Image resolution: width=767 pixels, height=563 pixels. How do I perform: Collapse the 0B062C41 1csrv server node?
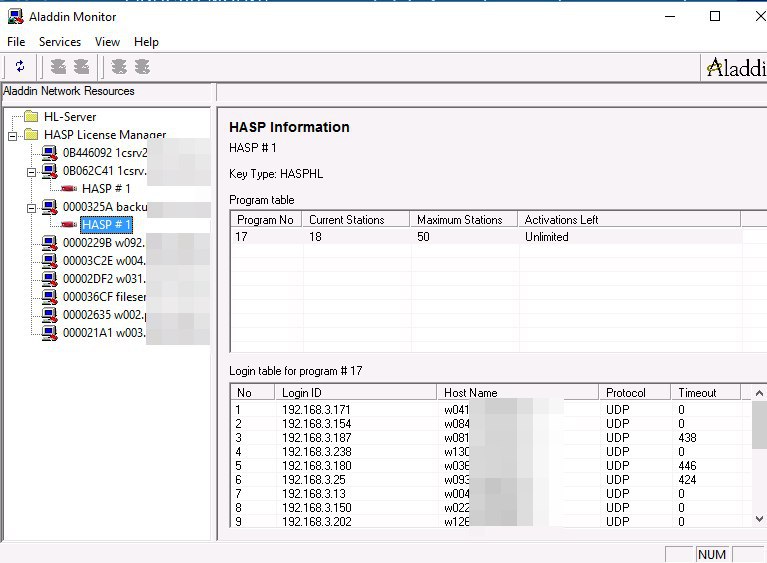click(31, 172)
